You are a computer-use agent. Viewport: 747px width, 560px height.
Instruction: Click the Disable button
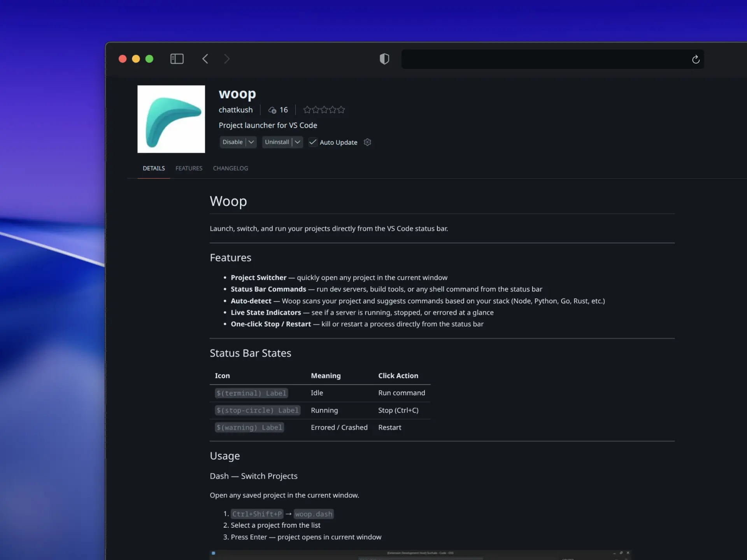(233, 142)
